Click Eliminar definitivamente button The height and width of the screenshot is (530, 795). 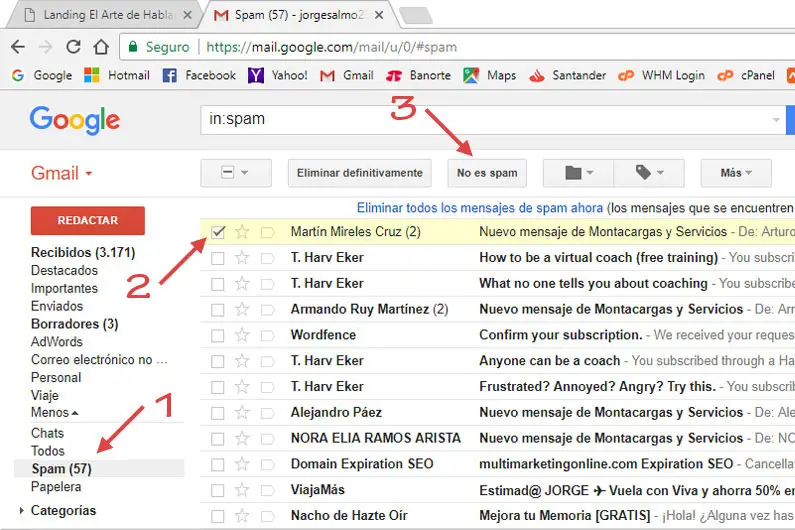point(360,173)
